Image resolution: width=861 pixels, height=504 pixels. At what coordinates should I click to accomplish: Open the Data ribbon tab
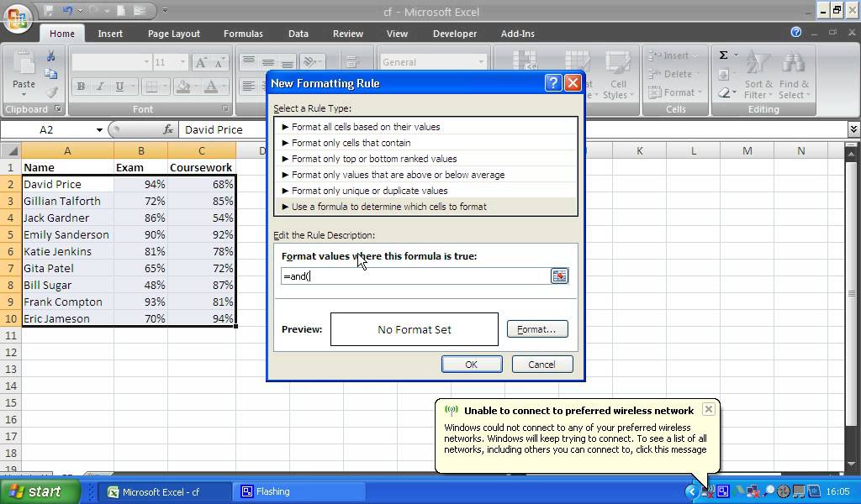(298, 34)
